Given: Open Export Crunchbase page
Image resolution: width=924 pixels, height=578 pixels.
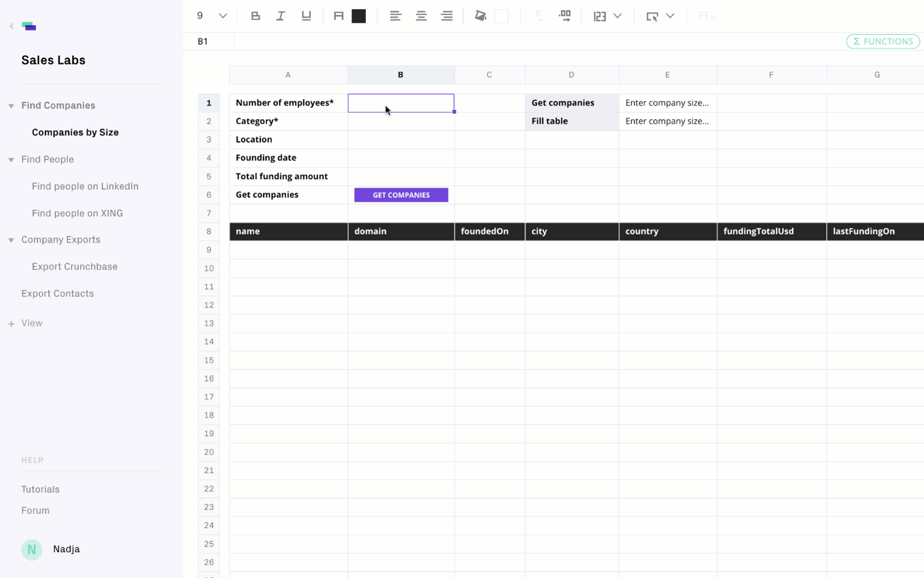Looking at the screenshot, I should (x=74, y=266).
